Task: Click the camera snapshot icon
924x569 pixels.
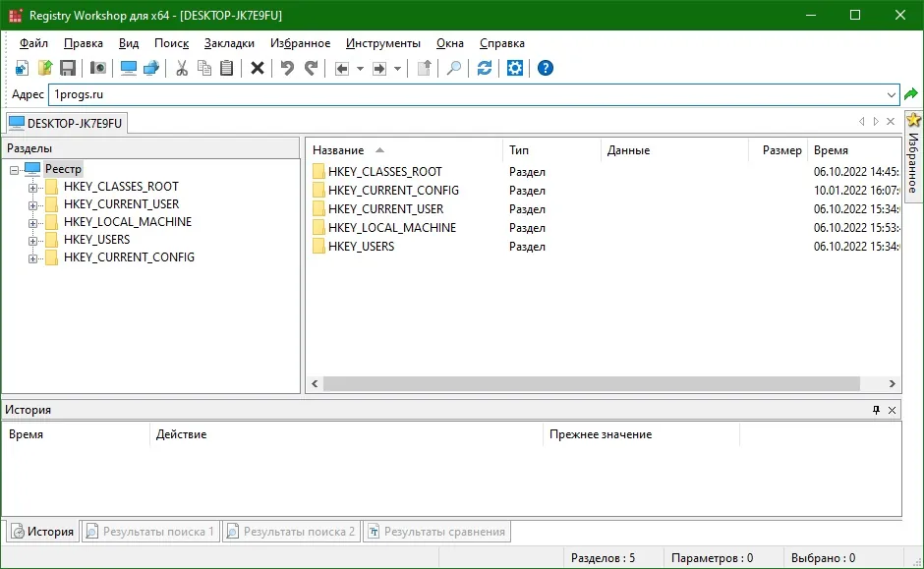Action: click(x=98, y=69)
